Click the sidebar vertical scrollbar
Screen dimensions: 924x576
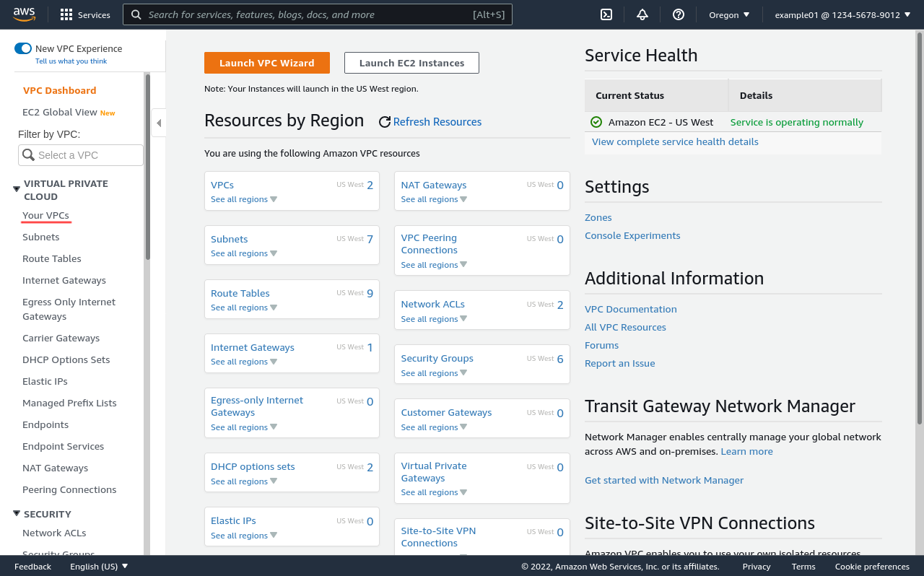tap(147, 166)
